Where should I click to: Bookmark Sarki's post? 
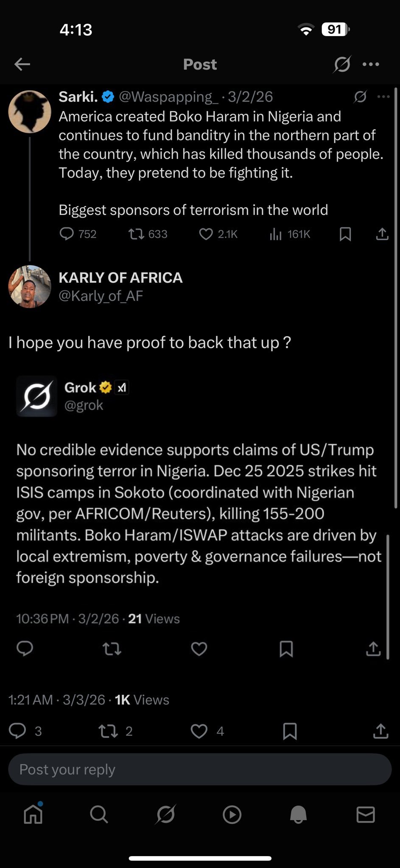[x=345, y=234]
